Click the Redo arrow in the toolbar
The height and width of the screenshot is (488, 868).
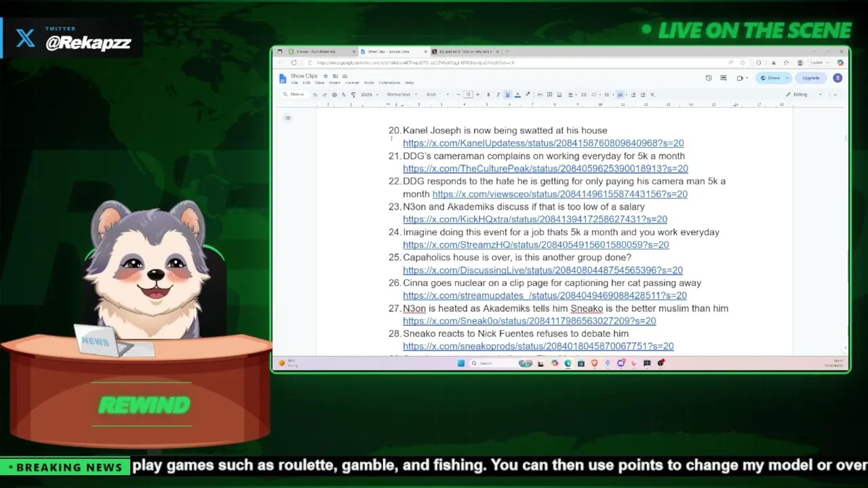point(324,95)
